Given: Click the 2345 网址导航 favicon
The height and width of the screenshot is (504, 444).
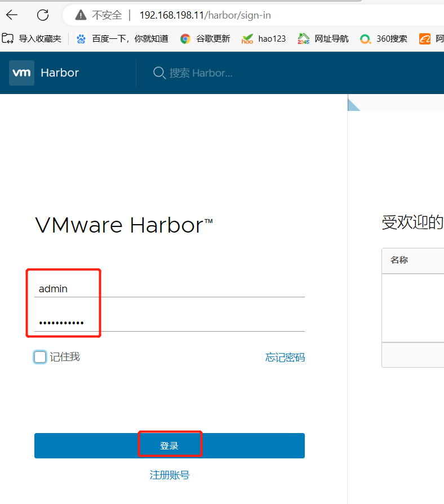Looking at the screenshot, I should [x=304, y=38].
